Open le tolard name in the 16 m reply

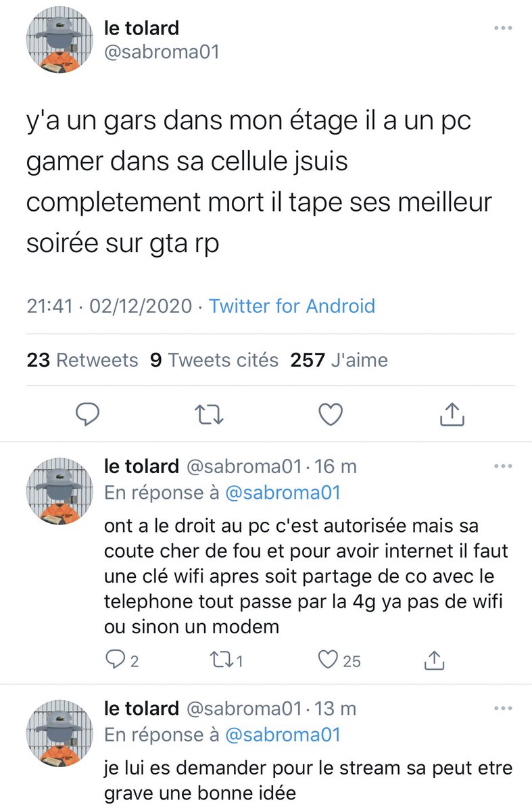coord(141,466)
